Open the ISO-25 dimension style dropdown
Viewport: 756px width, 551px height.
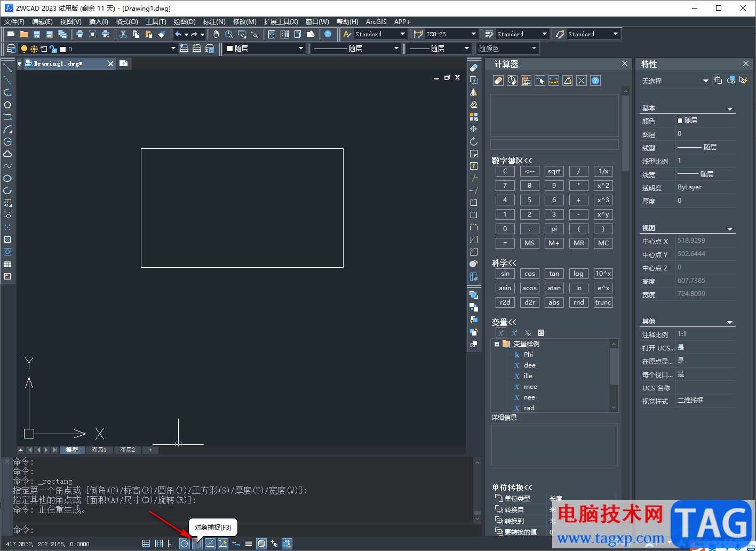451,34
